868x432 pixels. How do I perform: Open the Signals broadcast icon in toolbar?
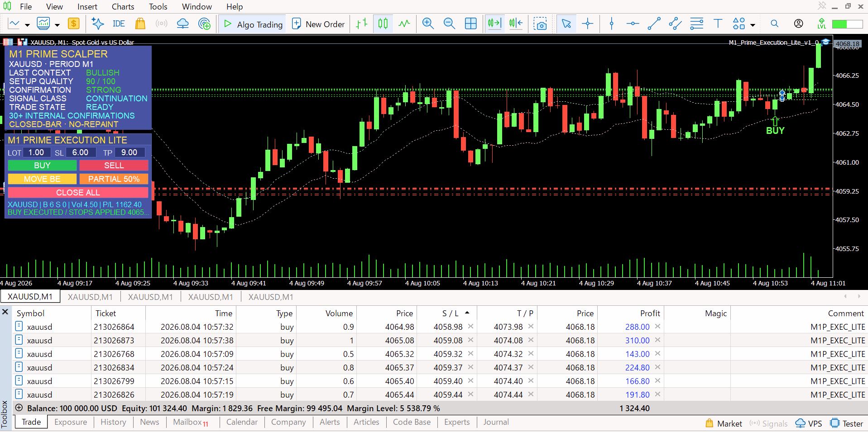161,24
